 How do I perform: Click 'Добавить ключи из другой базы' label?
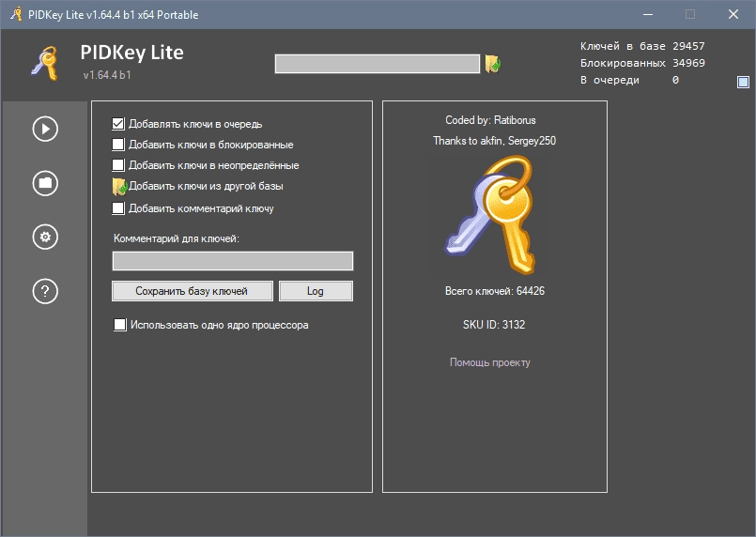click(x=206, y=187)
